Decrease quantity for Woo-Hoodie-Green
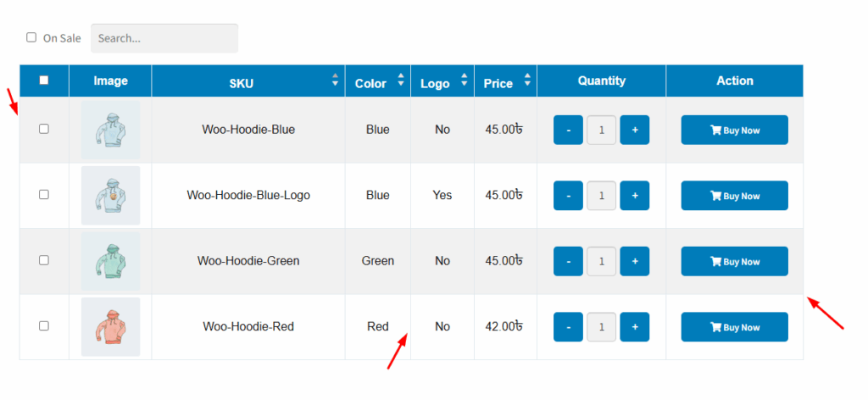868x400 pixels. tap(568, 261)
